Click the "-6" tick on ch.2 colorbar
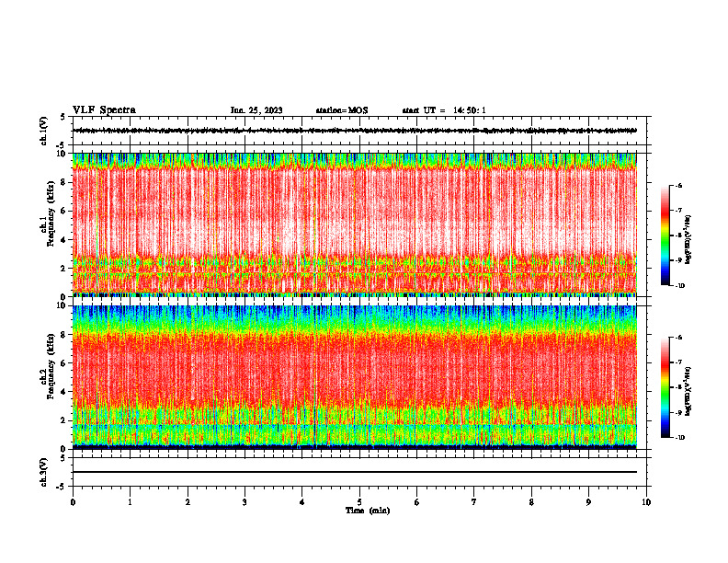This screenshot has height=563, width=728. pyautogui.click(x=678, y=338)
